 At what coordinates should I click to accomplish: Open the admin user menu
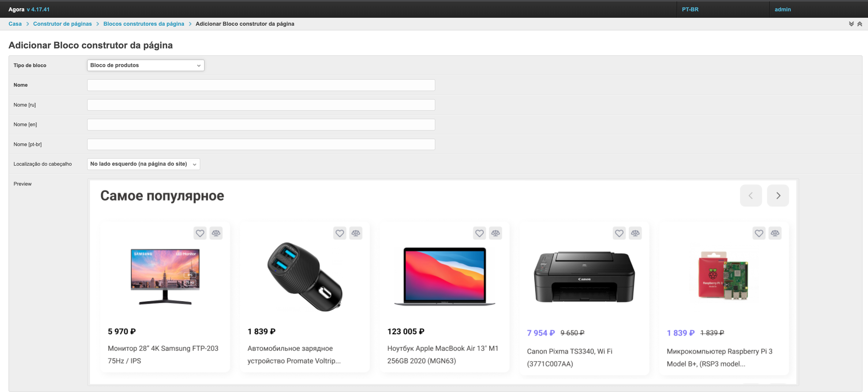(x=782, y=9)
